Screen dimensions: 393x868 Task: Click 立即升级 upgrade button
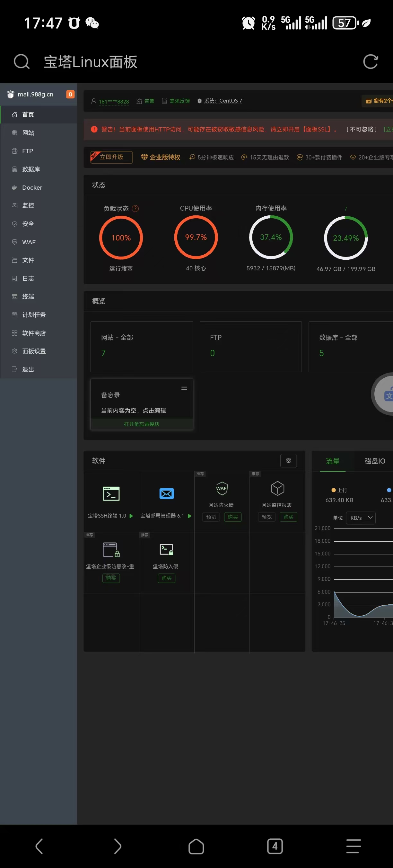point(111,157)
